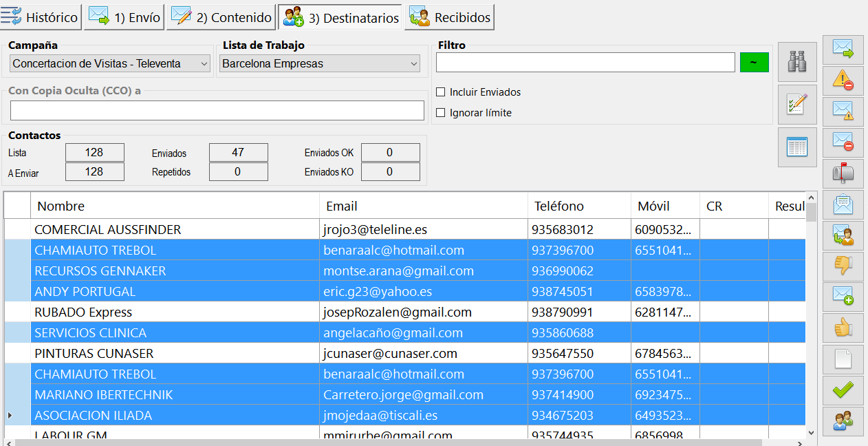Click email jmojedaa@tiscali.es
The width and height of the screenshot is (868, 446).
click(x=381, y=415)
